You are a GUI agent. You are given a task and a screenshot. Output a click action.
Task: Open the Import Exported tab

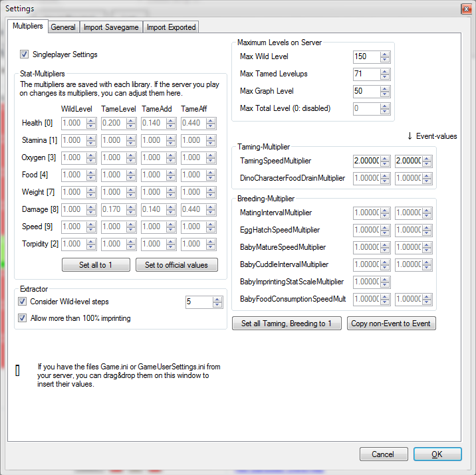(172, 27)
